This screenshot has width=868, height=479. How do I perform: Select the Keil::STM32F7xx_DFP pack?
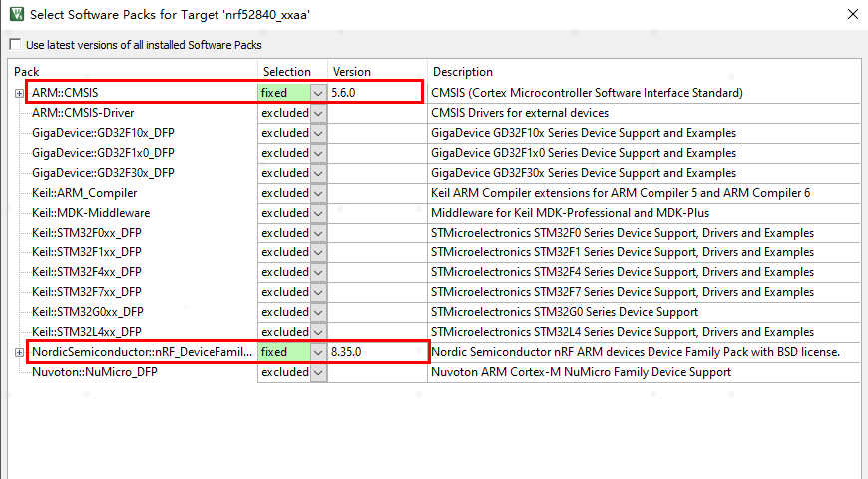[x=87, y=291]
